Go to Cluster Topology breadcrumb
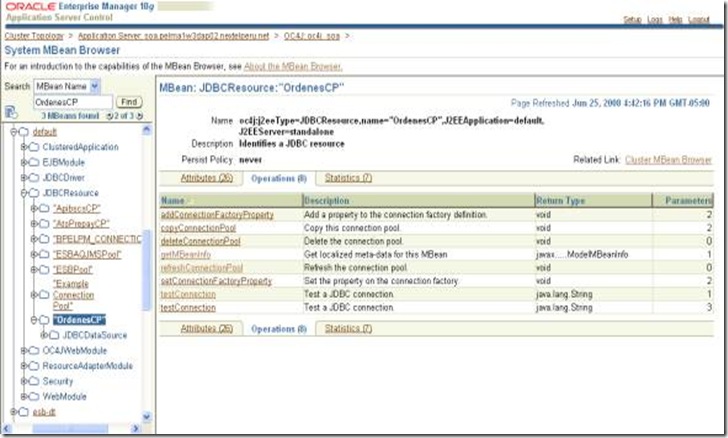The height and width of the screenshot is (438, 728). tap(34, 36)
